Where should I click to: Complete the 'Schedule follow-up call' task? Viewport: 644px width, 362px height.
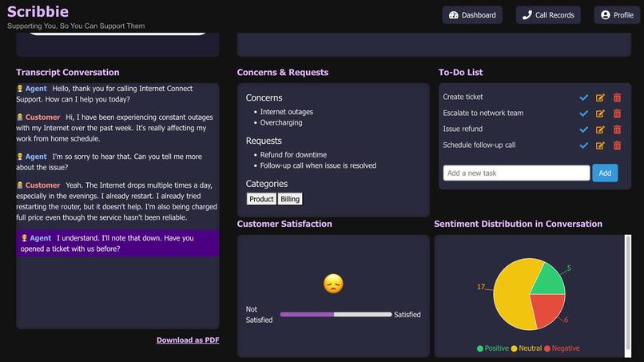(x=583, y=145)
